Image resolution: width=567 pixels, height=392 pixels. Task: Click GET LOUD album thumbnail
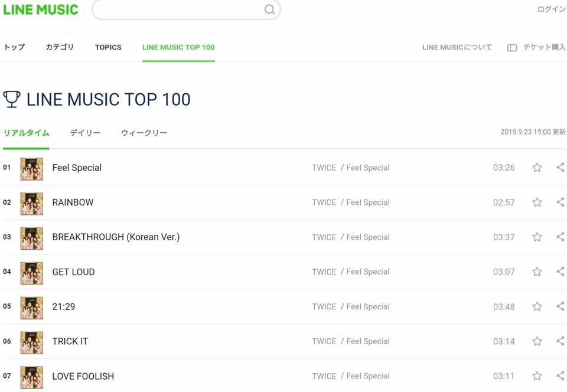pos(31,272)
